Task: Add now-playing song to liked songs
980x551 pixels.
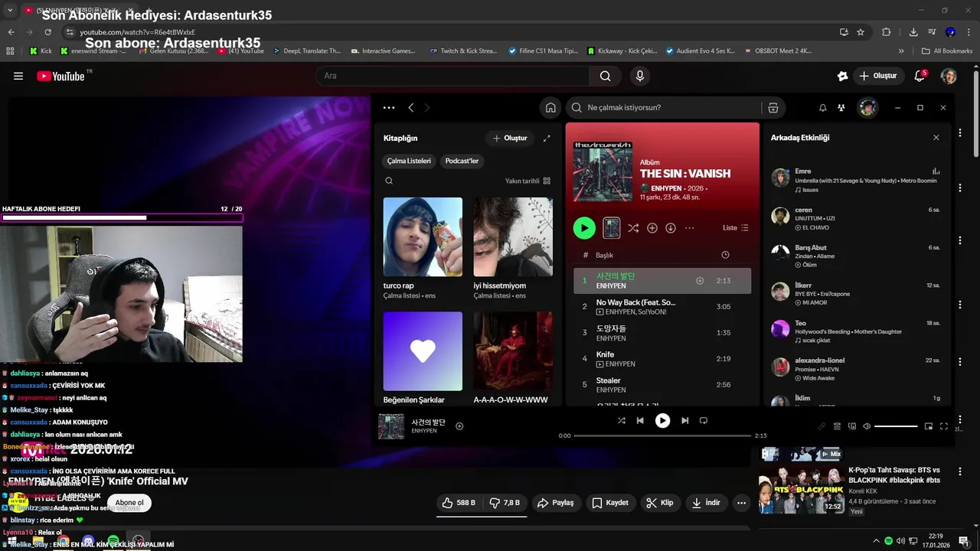Action: 459,426
